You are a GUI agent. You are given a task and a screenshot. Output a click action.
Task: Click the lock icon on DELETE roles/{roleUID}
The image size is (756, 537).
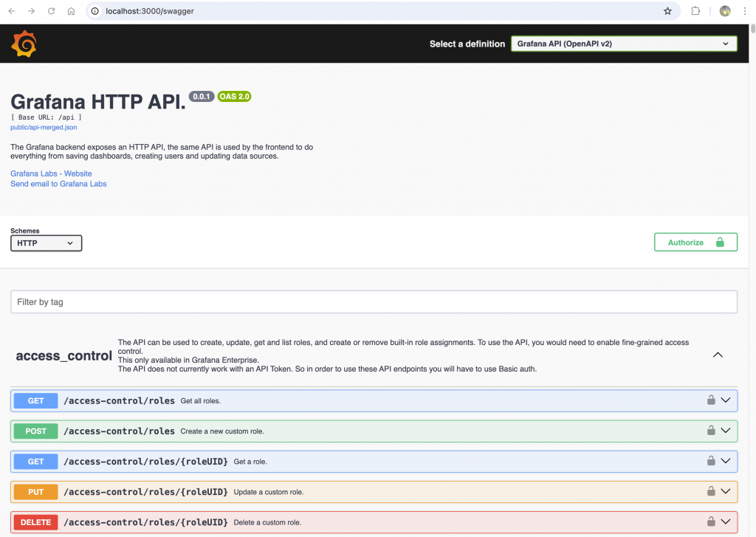(x=711, y=521)
